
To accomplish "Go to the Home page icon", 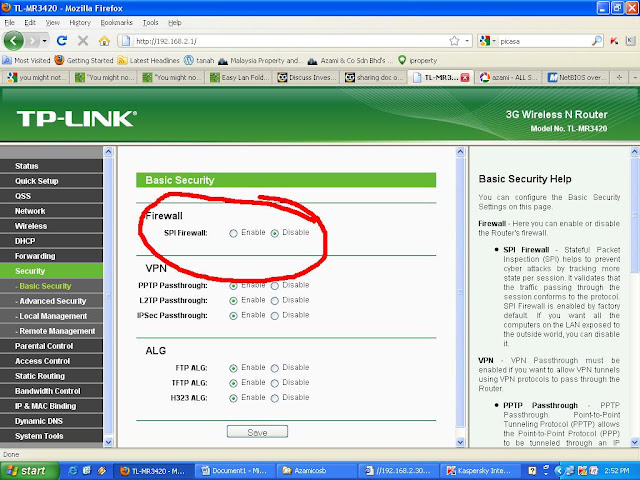I will coord(104,40).
